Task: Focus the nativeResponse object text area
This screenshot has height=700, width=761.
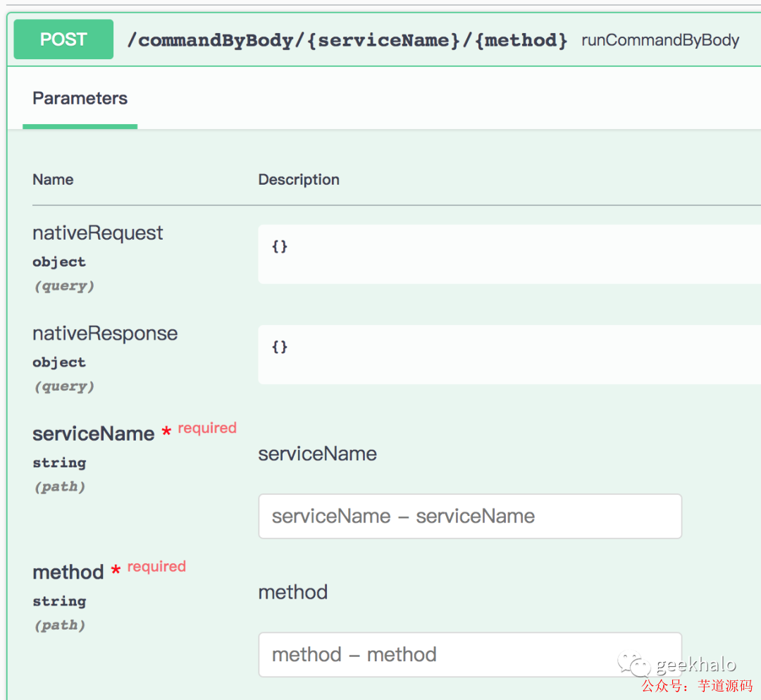Action: click(509, 355)
